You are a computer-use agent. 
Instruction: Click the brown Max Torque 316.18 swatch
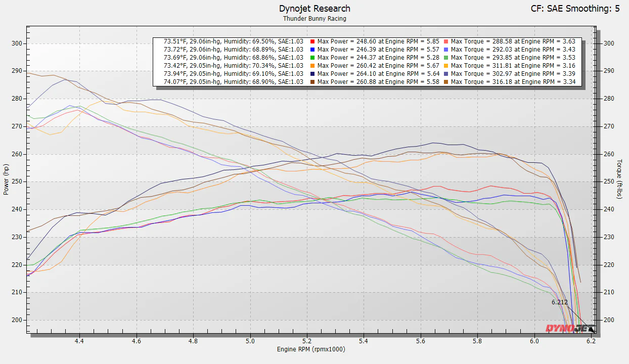(446, 82)
